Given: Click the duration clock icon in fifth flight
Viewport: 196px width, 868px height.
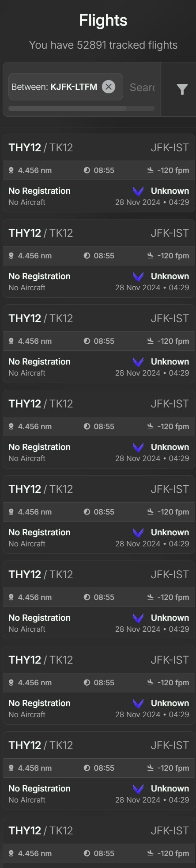Looking at the screenshot, I should (87, 512).
